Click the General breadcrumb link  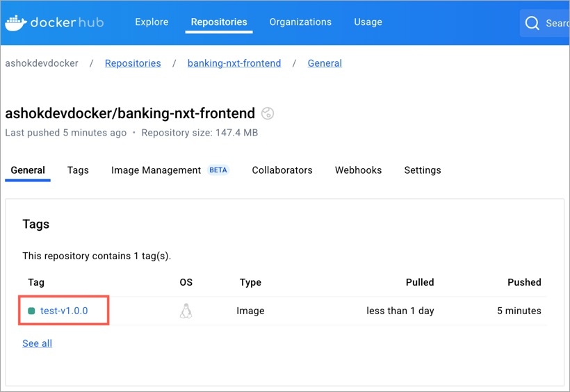[x=325, y=63]
